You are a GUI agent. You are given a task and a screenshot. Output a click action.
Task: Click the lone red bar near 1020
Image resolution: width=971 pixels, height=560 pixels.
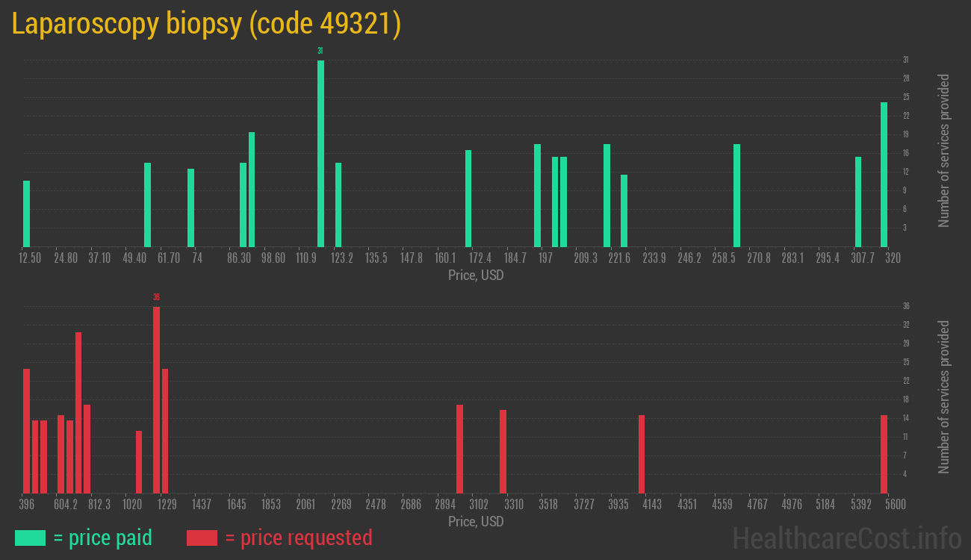139,461
